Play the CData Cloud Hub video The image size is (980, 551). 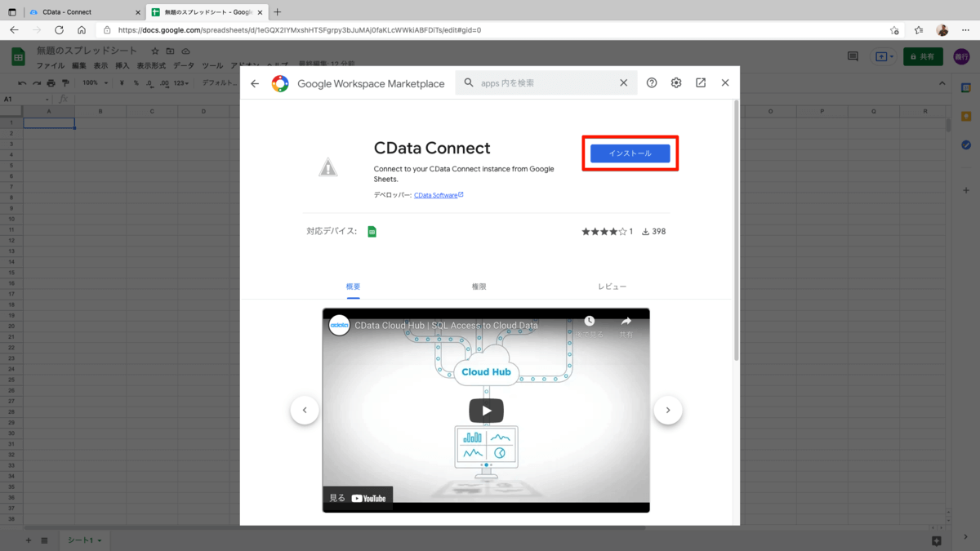pyautogui.click(x=486, y=411)
